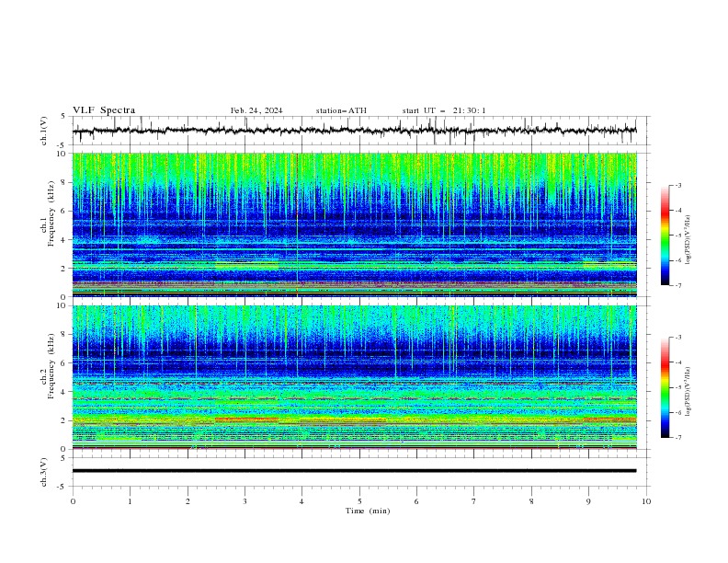Image resolution: width=728 pixels, height=563 pixels.
Task: Click the ch.1 spectrogram color bar
Action: (665, 236)
